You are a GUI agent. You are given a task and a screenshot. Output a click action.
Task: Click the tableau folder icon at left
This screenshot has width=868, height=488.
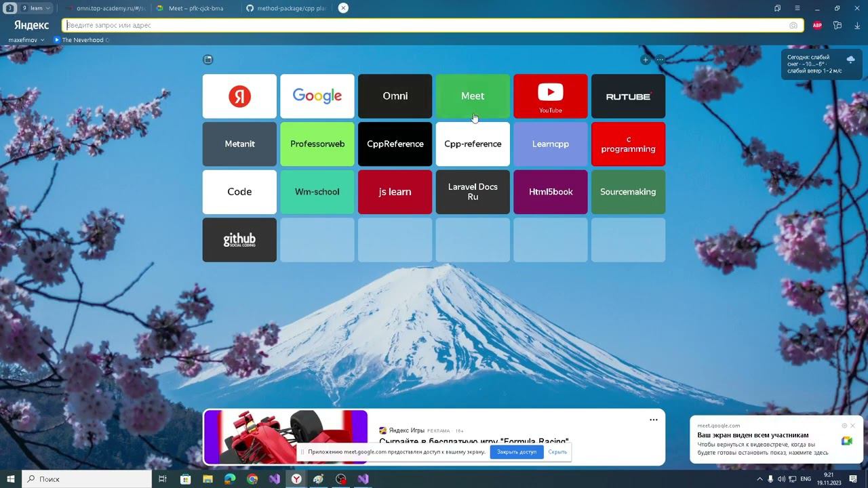tap(208, 60)
